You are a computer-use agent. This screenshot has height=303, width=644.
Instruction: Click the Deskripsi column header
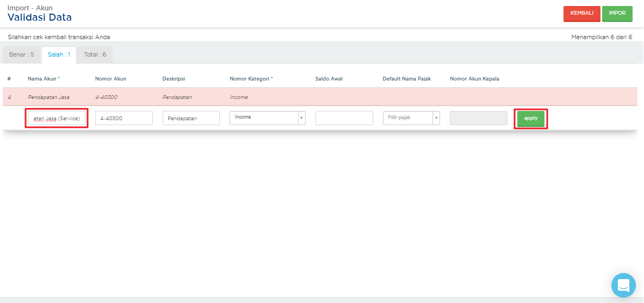(x=174, y=79)
